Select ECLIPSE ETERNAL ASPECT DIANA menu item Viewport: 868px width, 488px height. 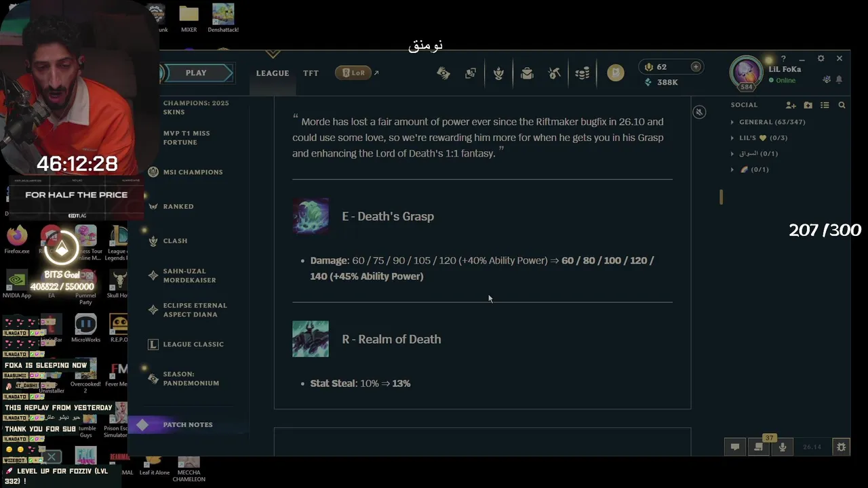(195, 310)
